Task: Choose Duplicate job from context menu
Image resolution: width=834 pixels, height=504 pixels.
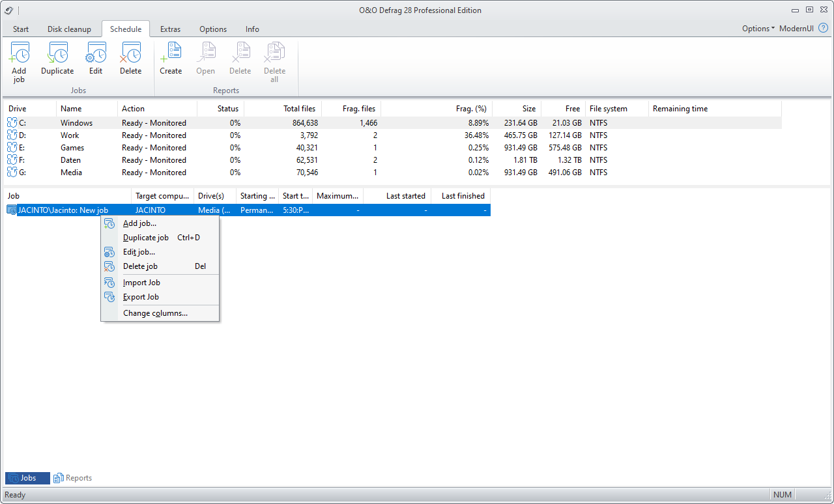Action: pyautogui.click(x=160, y=238)
